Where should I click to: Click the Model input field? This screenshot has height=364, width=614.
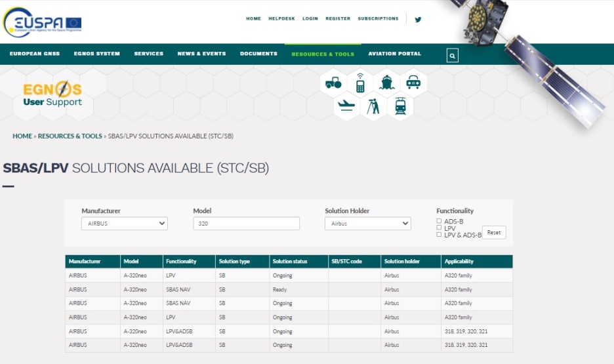pyautogui.click(x=246, y=224)
